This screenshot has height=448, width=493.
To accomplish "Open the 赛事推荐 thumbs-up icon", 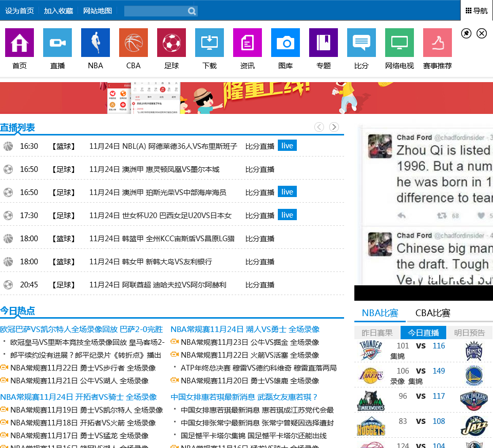I will 438,43.
